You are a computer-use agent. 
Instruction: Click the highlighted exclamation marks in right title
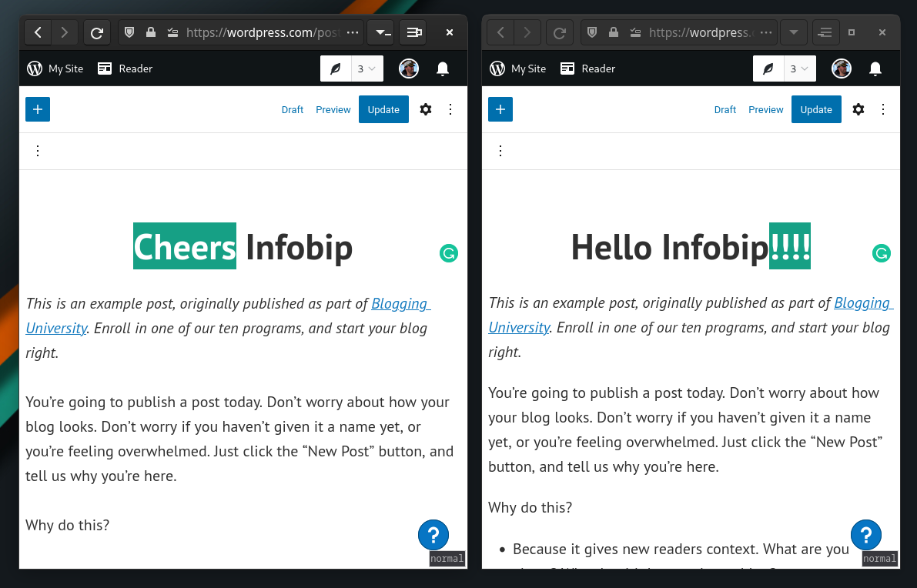click(790, 246)
